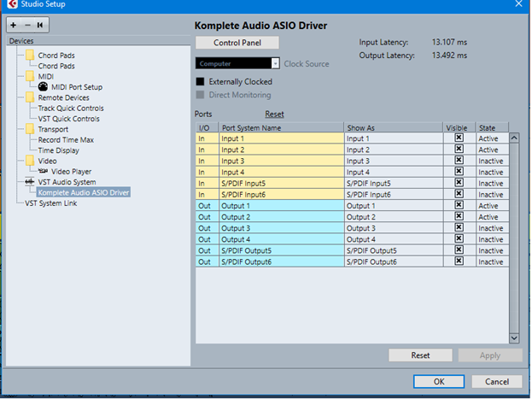Click the Video Player camera icon
Screen dimensions: 532x399
tap(43, 171)
